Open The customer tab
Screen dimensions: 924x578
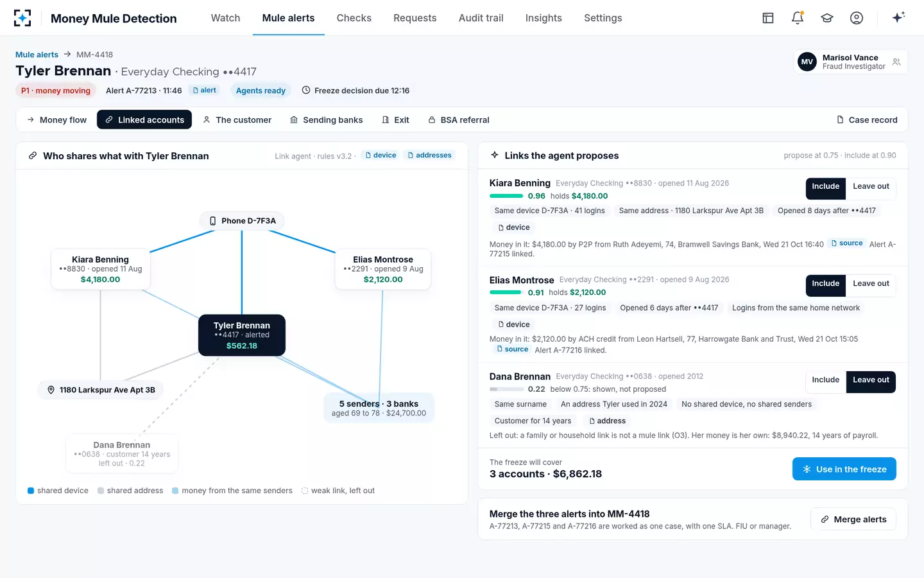237,120
